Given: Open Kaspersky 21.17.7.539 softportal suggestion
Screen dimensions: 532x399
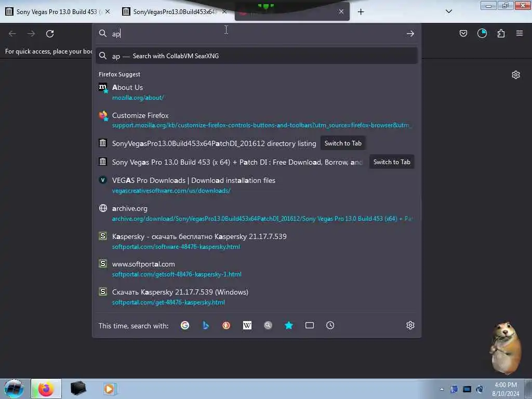Looking at the screenshot, I should [x=257, y=241].
